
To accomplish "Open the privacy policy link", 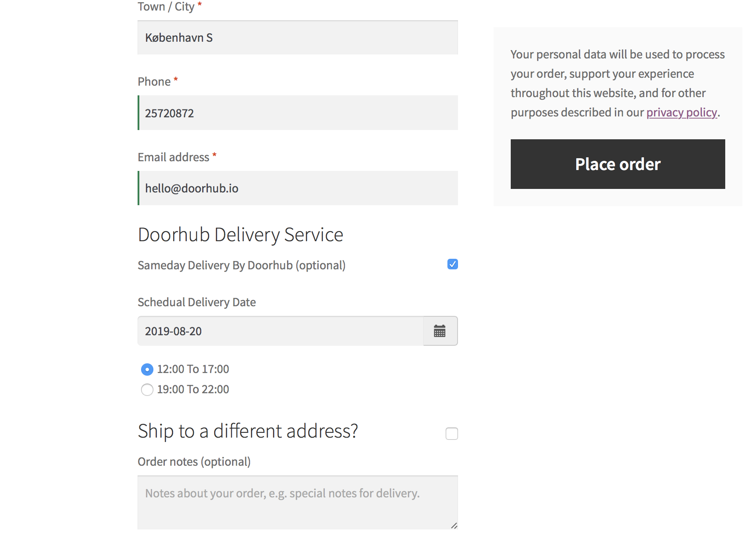I will tap(681, 112).
